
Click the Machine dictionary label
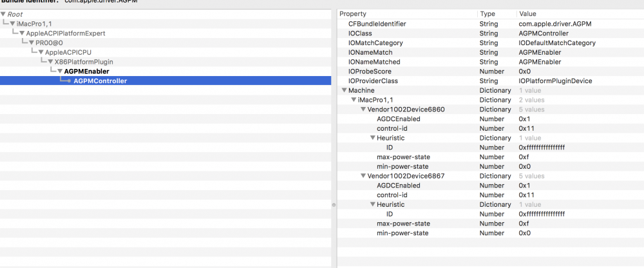361,90
